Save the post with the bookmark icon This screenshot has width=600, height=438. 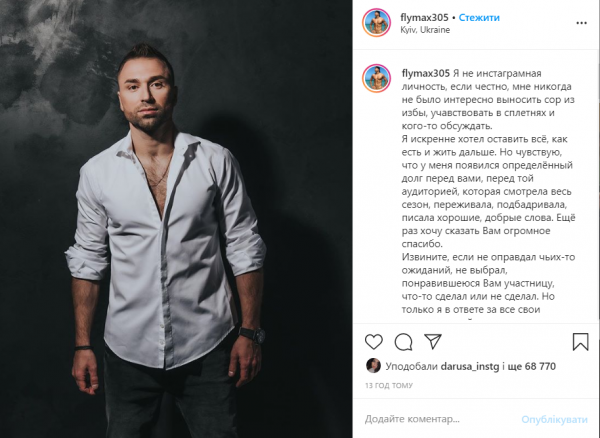pyautogui.click(x=580, y=342)
